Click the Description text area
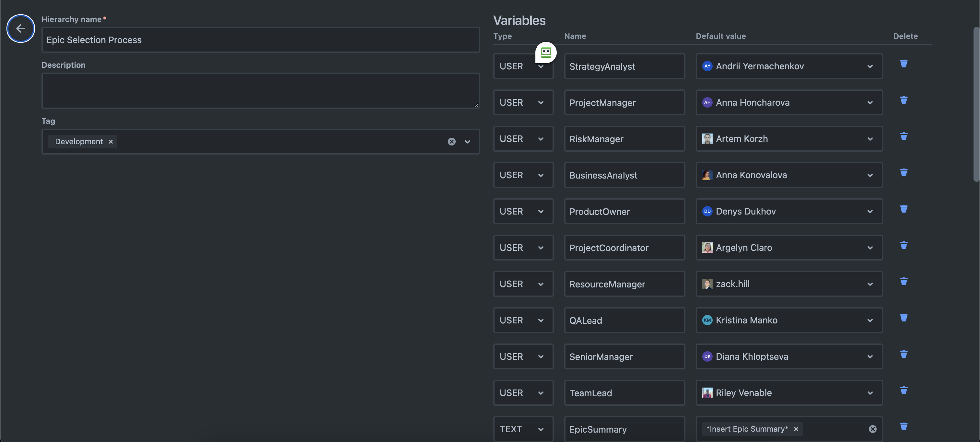 click(x=260, y=90)
